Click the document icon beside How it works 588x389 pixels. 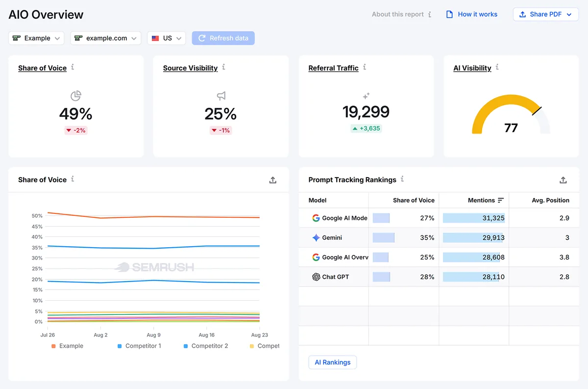point(449,14)
